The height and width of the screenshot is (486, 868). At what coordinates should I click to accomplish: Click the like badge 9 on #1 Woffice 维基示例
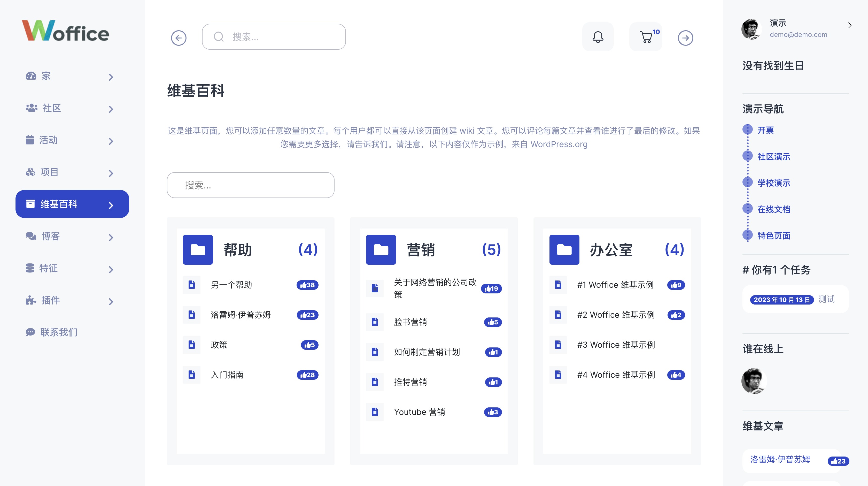[x=676, y=285]
